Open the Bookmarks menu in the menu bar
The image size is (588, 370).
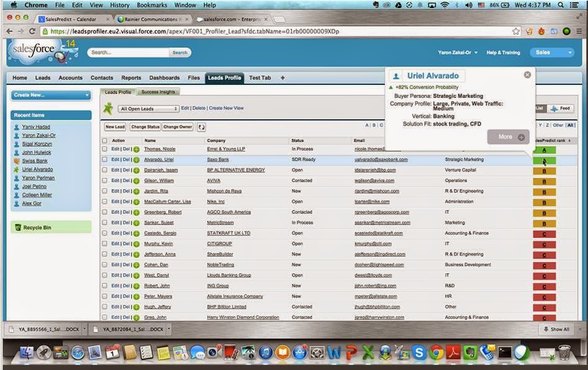tap(151, 4)
